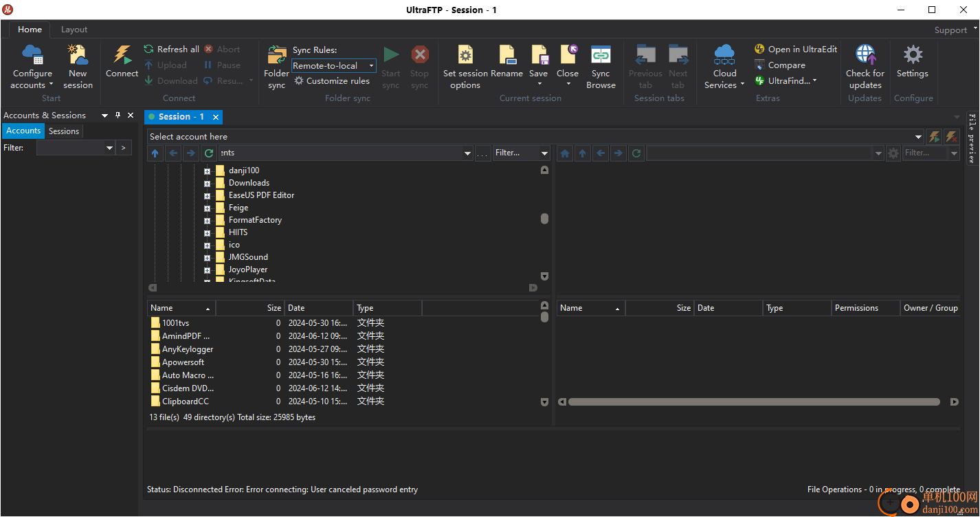The image size is (980, 517).
Task: Open the File preview side tab
Action: [972, 138]
